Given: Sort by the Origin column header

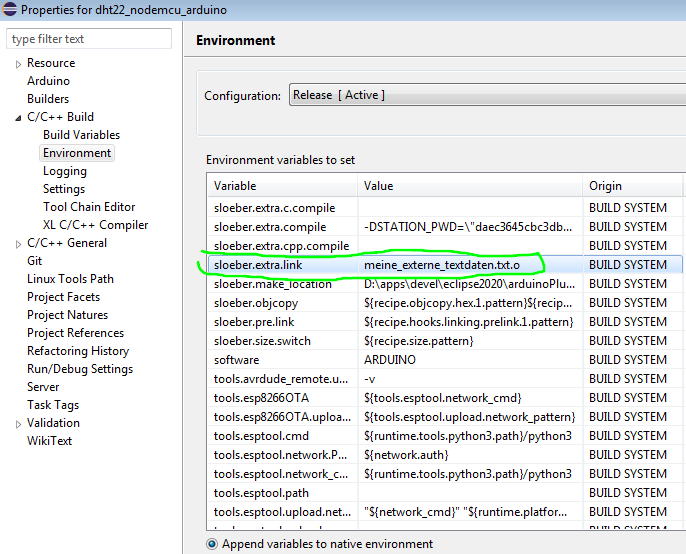Looking at the screenshot, I should pos(632,186).
